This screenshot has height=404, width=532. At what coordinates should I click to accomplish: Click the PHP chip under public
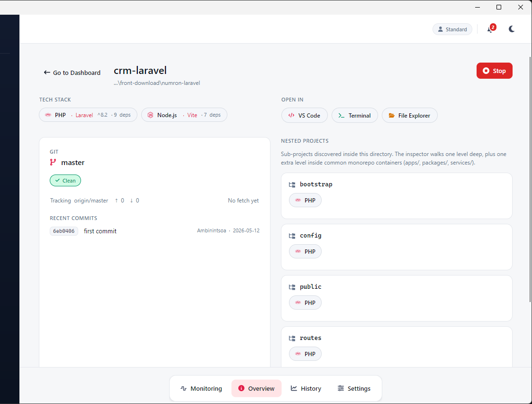point(306,303)
